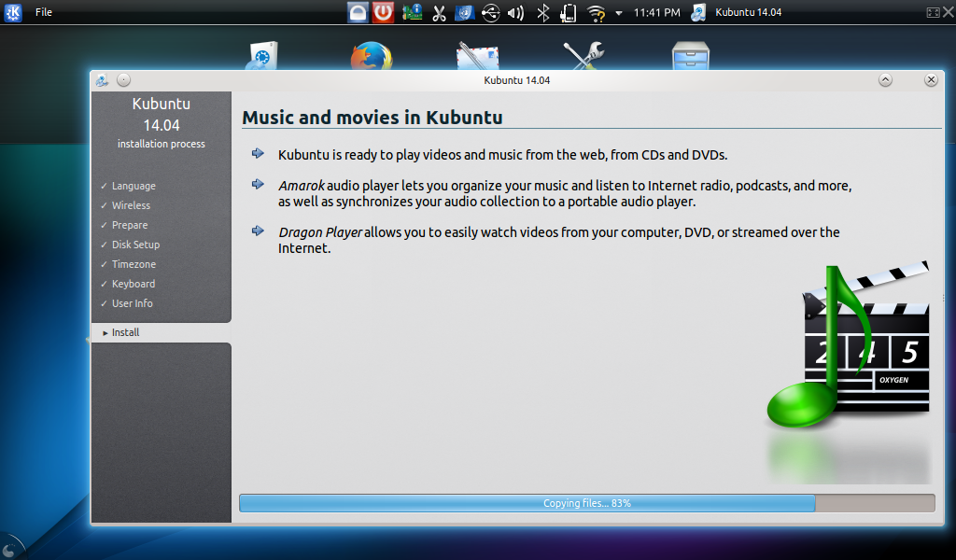Viewport: 956px width, 560px height.
Task: Click the Copying files progress bar
Action: pos(587,503)
